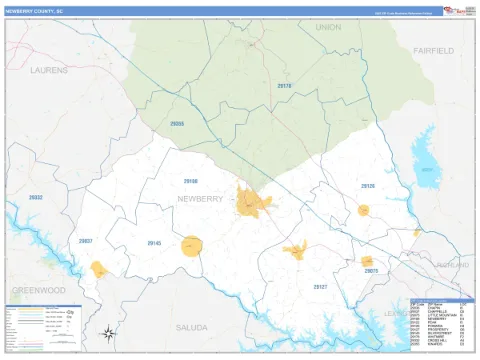Click ZIP code label 29178
Screen dimensions: 480x360
[x=284, y=86]
